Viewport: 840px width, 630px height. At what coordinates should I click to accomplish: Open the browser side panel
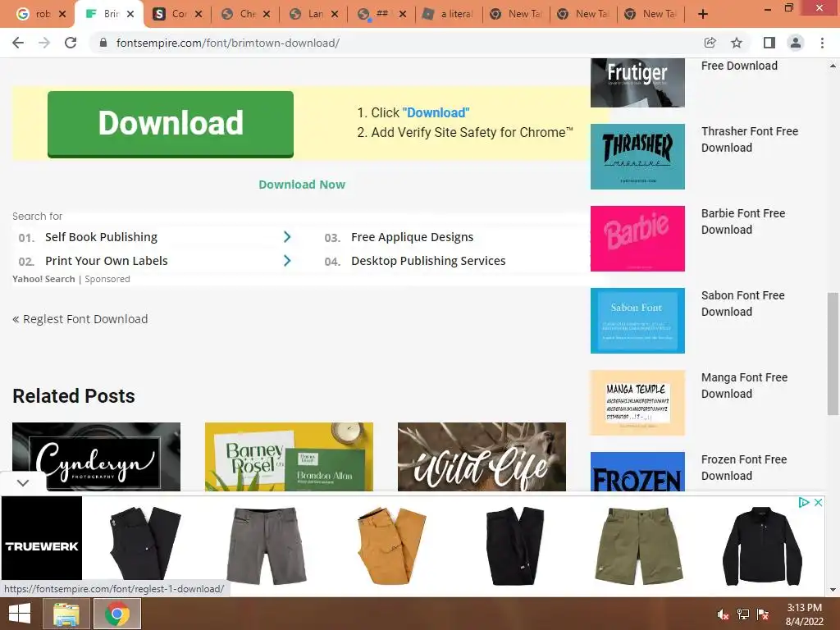(x=769, y=43)
